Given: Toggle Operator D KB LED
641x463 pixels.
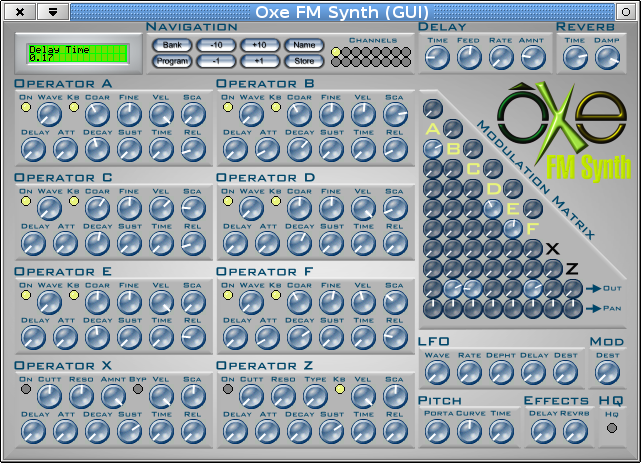Looking at the screenshot, I should (x=276, y=201).
